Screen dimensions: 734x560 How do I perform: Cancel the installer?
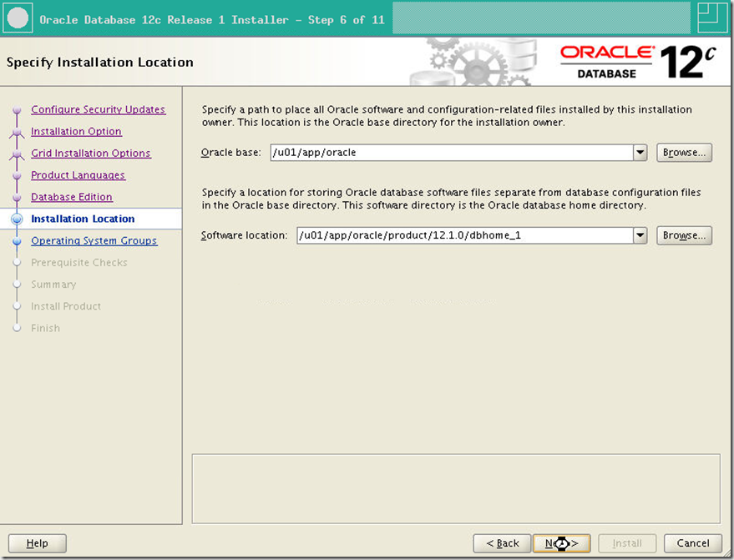click(693, 543)
